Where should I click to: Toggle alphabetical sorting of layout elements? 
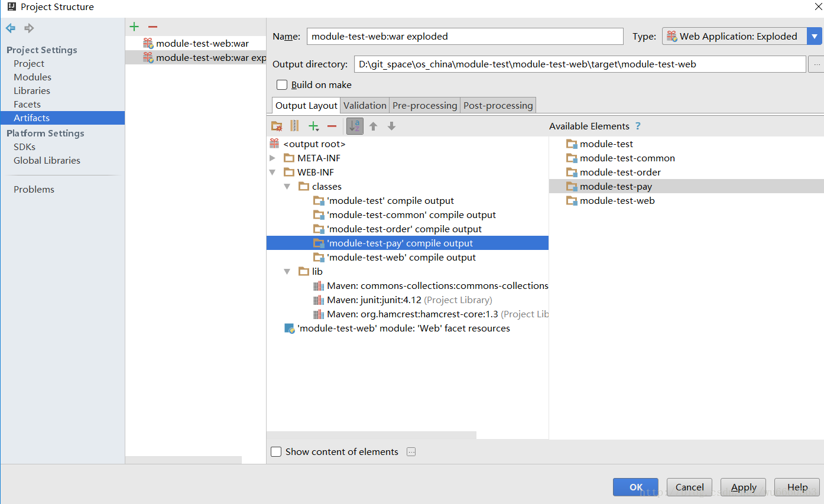point(354,126)
